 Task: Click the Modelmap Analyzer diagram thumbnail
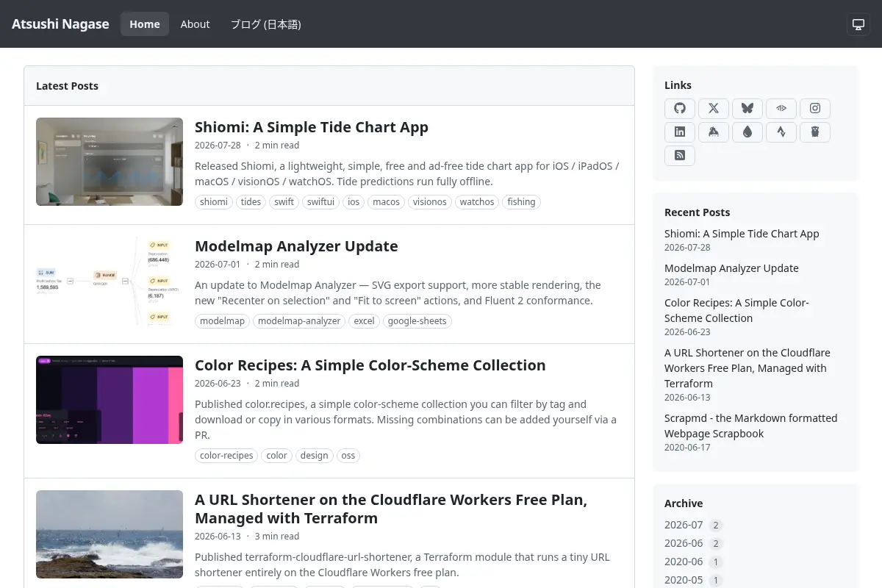click(x=110, y=281)
